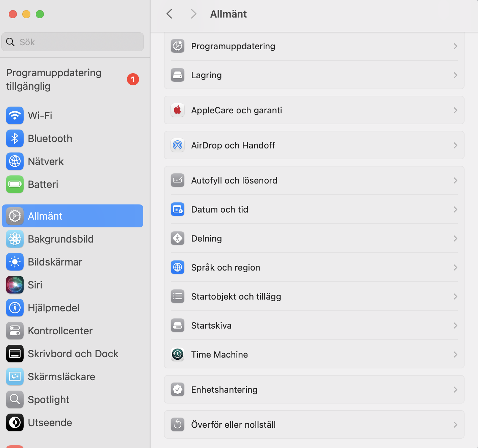Click the Datum och tid calendar icon
The width and height of the screenshot is (478, 448).
(x=178, y=209)
